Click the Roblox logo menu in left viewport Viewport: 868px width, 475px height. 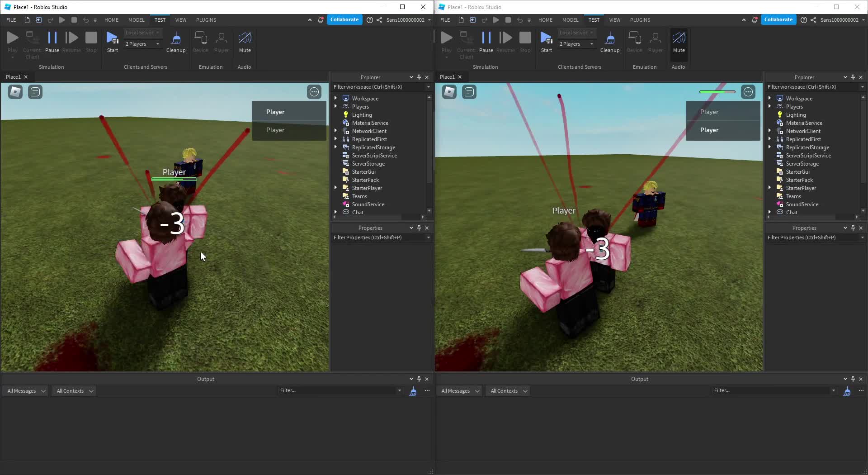coord(15,92)
